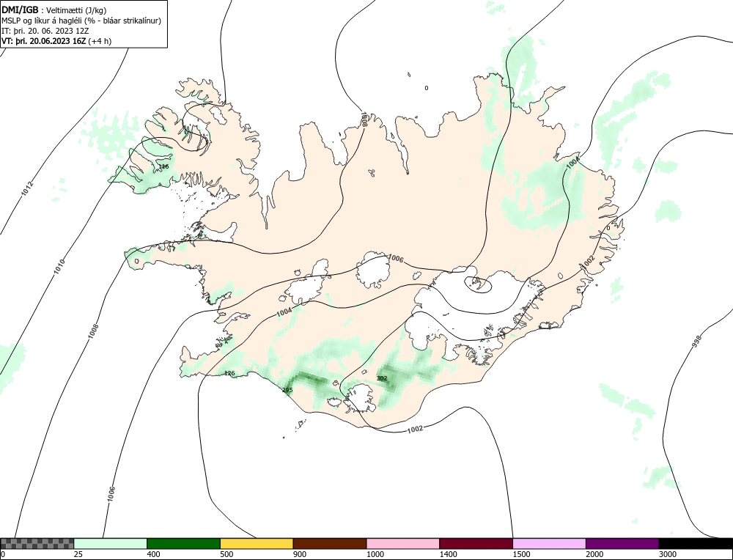The image size is (733, 560).
Task: Click the 1006 isobar label over the southwestern ocean
Action: (x=111, y=494)
